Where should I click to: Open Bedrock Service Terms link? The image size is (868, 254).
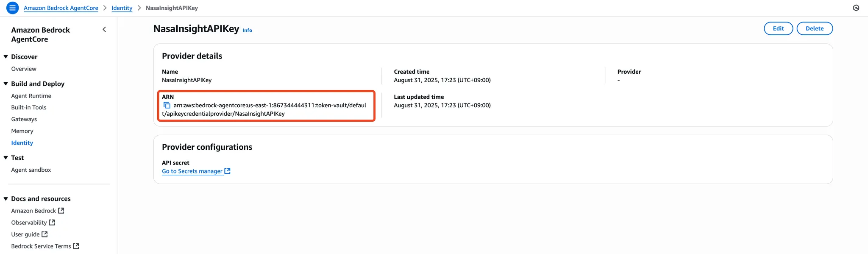click(41, 246)
